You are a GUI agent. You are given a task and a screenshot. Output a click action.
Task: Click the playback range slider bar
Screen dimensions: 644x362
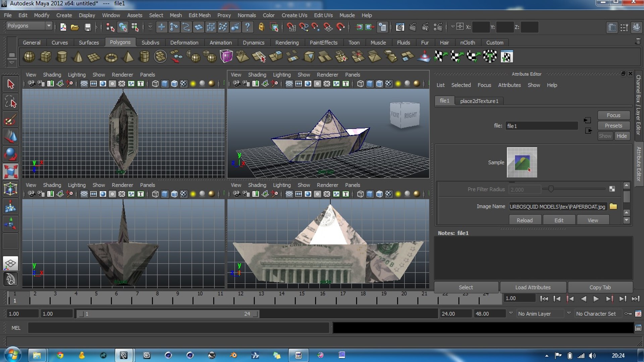pos(167,314)
